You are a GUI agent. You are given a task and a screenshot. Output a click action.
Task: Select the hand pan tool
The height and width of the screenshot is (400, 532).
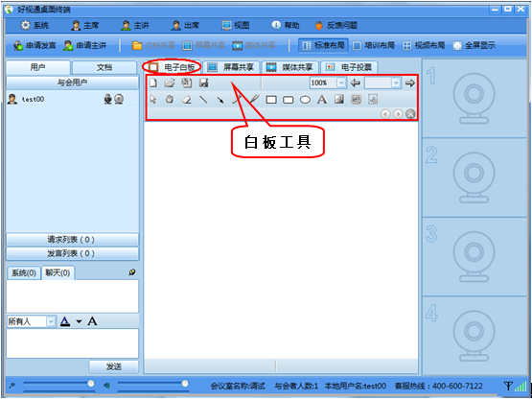point(170,99)
